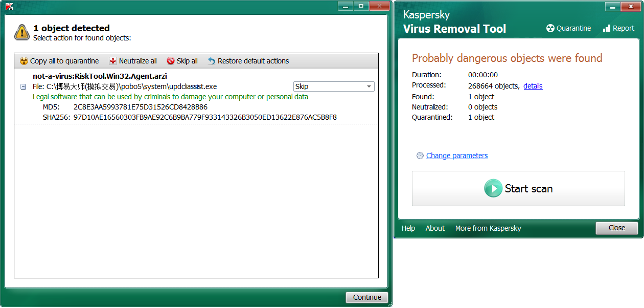This screenshot has height=308, width=644.
Task: Click the green play icon on Start scan
Action: pos(493,188)
